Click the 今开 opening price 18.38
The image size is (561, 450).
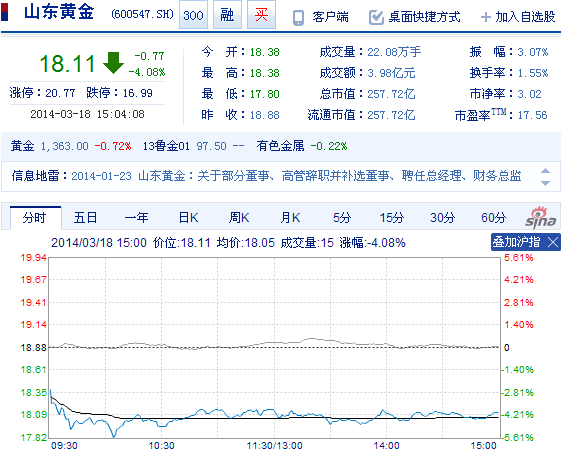point(264,52)
